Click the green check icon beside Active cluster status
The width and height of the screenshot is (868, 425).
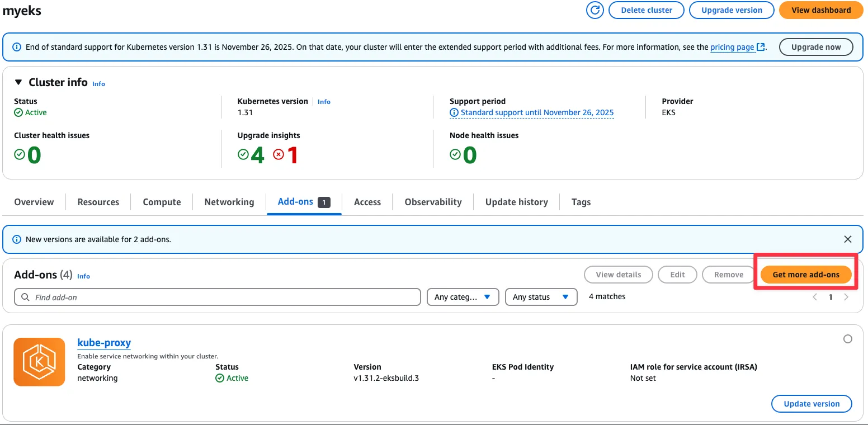point(18,112)
